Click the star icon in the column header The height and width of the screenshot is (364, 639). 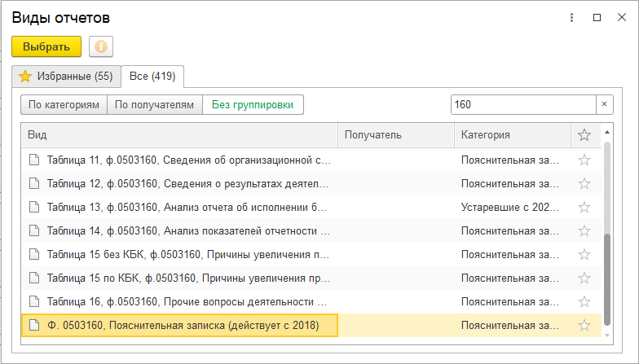coord(584,135)
